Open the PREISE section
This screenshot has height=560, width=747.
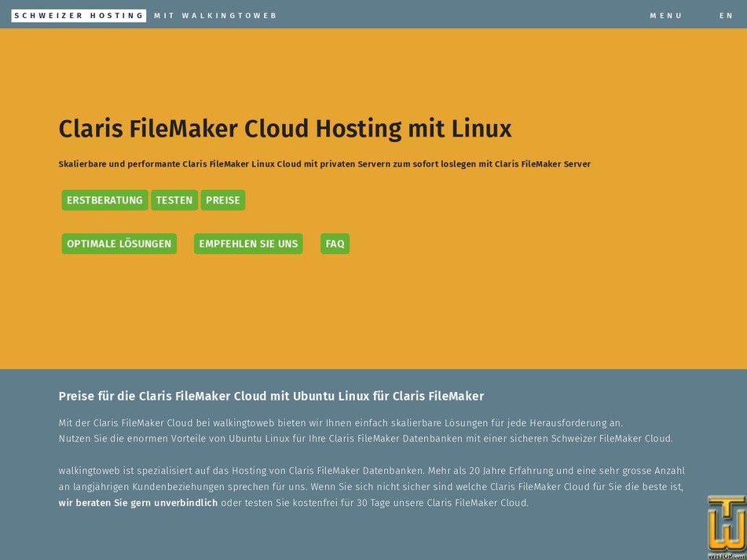pyautogui.click(x=223, y=200)
